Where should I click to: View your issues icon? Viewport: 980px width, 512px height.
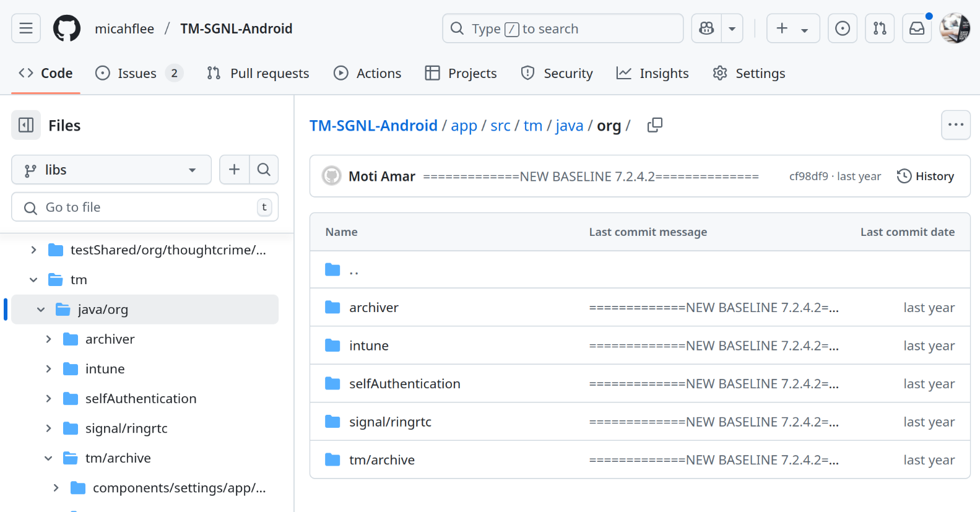click(843, 28)
